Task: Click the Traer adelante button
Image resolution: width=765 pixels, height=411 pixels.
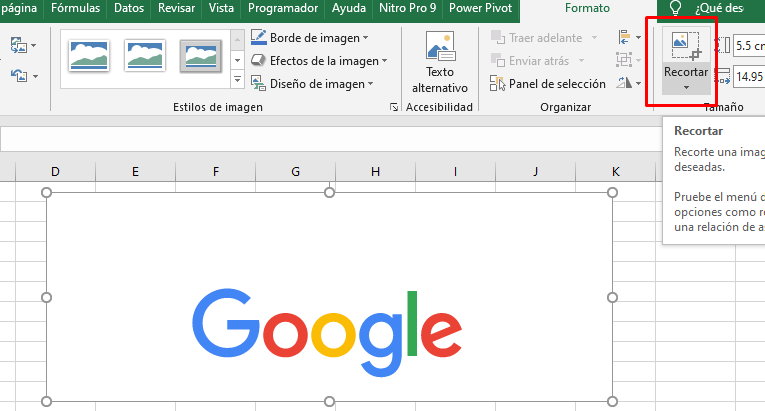Action: pos(537,38)
